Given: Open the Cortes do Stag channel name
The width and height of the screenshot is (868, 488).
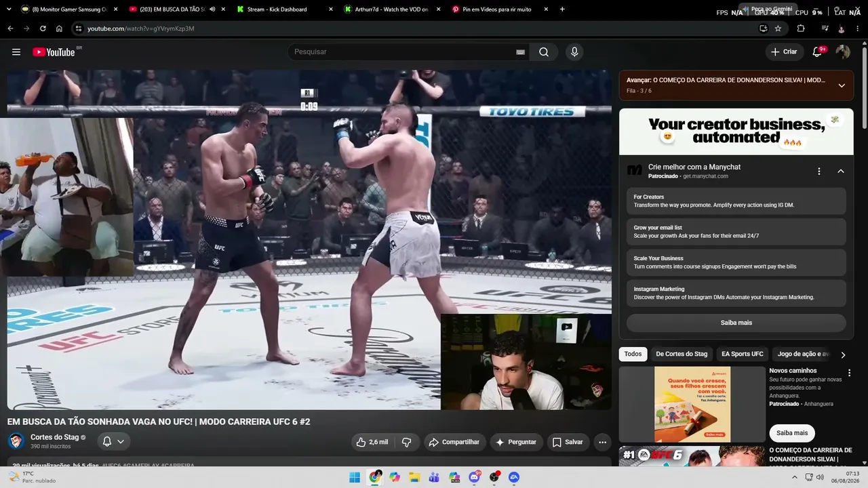Looking at the screenshot, I should click(x=54, y=437).
